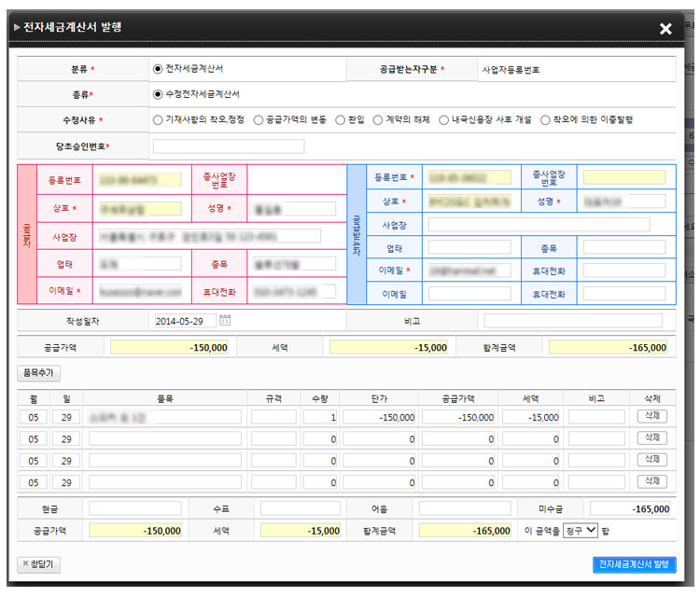Click the first row 품목 name field
Viewport: 700px width, 597px height.
(x=165, y=417)
